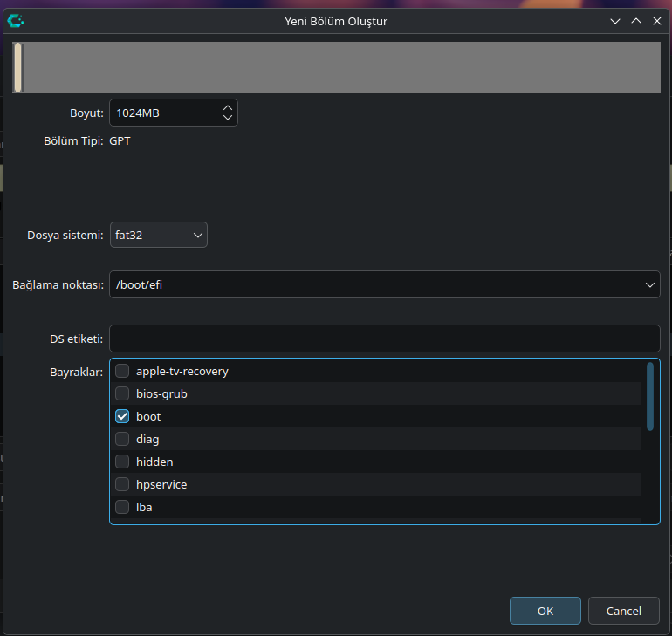Screen dimensions: 672x636
Task: Close the Yeni Bölüm Oluştur dialog
Action: click(657, 21)
